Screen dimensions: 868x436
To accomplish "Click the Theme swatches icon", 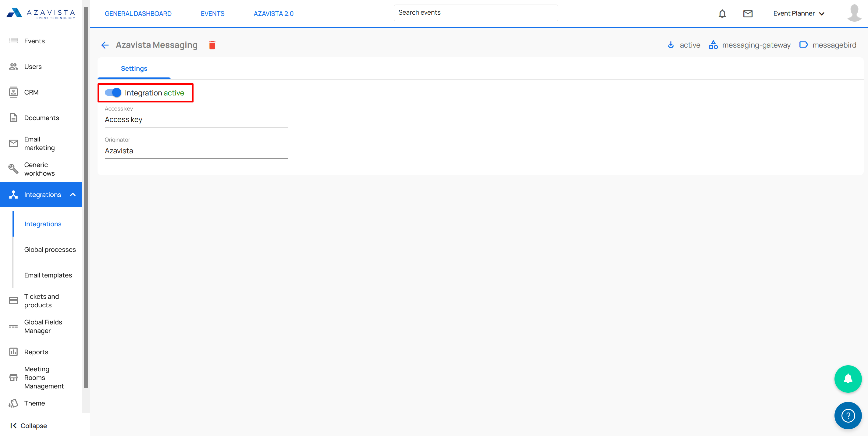I will (x=13, y=403).
